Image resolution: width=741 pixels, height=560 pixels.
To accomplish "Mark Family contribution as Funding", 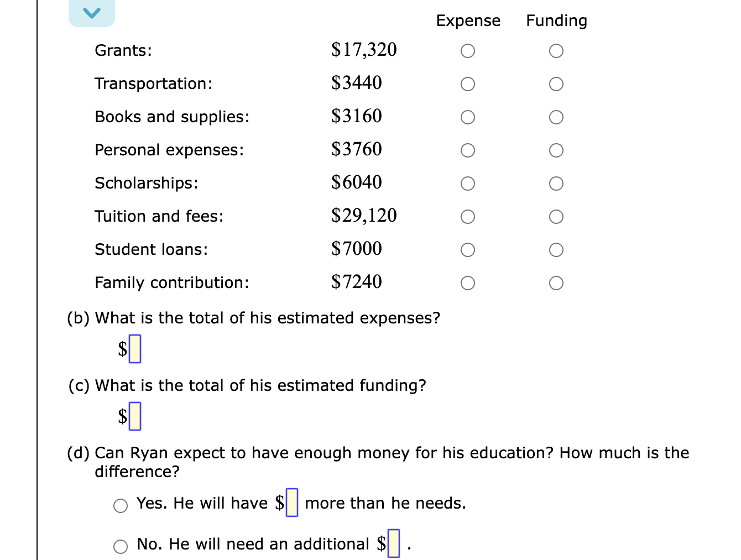I will 556,282.
